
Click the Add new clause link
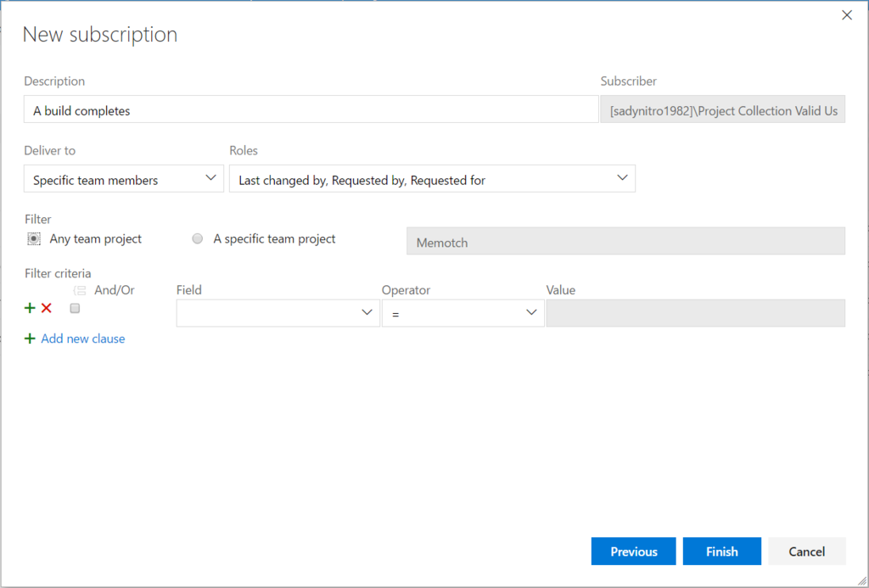(83, 339)
